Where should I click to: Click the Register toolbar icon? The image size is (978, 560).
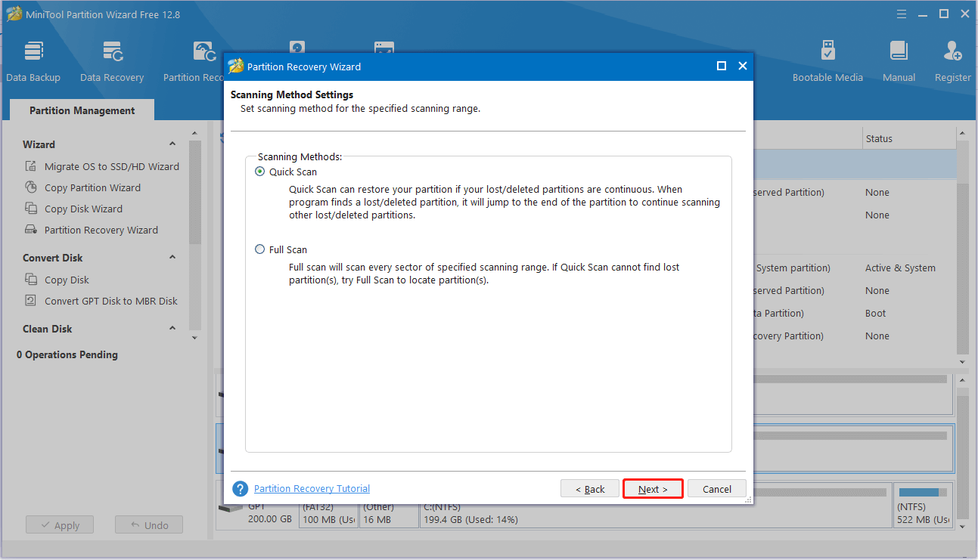click(952, 60)
